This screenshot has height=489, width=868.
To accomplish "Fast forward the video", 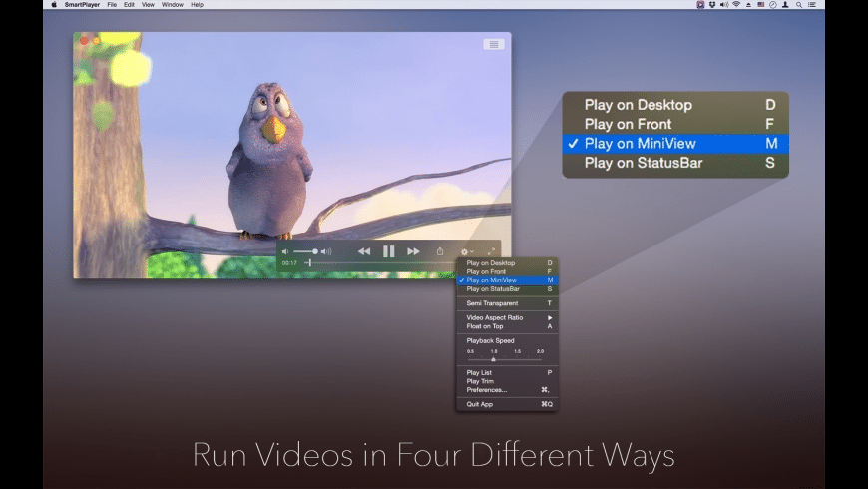I will (413, 251).
